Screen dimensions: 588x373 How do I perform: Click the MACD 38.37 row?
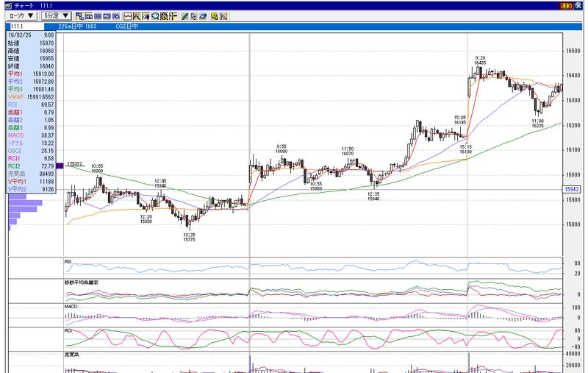click(x=31, y=135)
